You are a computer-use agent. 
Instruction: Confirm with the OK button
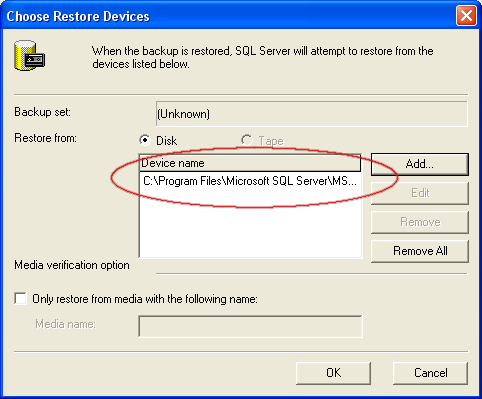coord(333,373)
